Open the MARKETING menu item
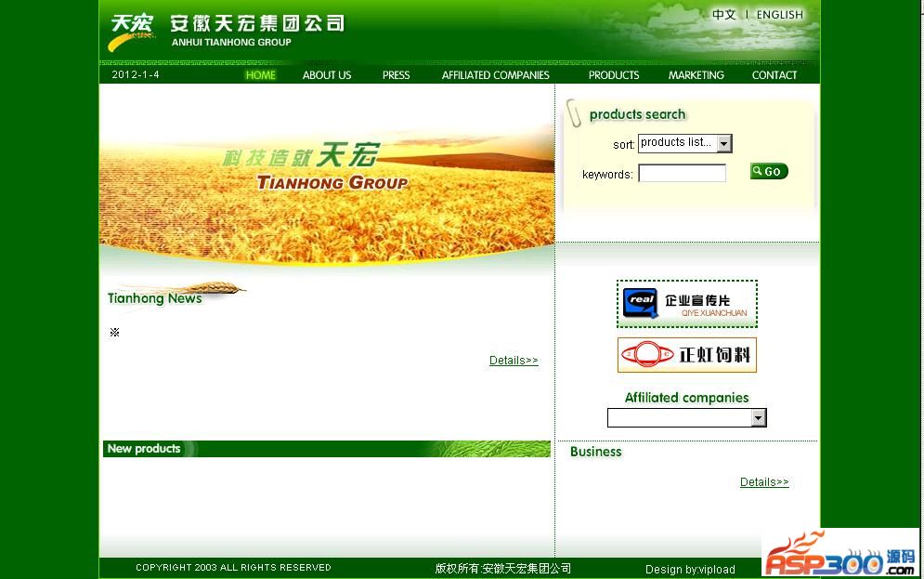The width and height of the screenshot is (924, 579). point(696,75)
